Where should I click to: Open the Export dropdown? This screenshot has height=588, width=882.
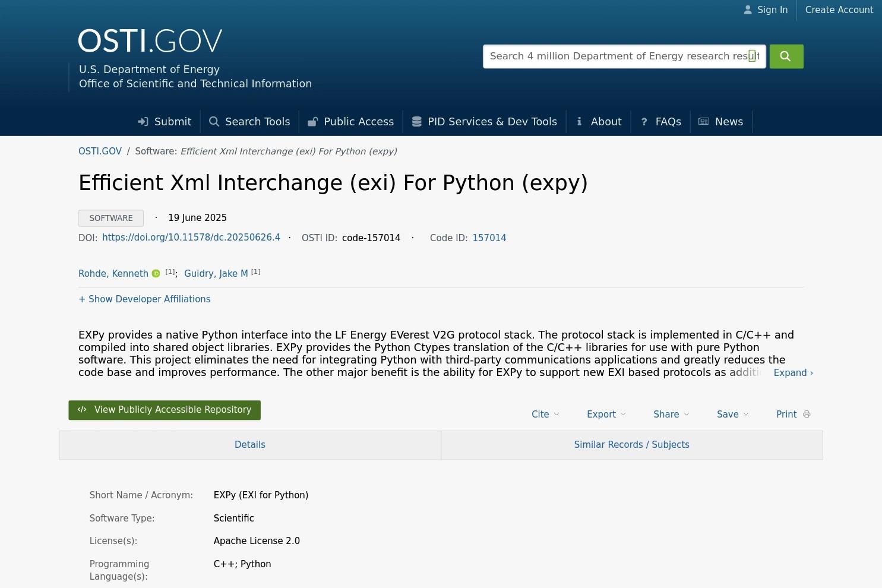click(606, 415)
